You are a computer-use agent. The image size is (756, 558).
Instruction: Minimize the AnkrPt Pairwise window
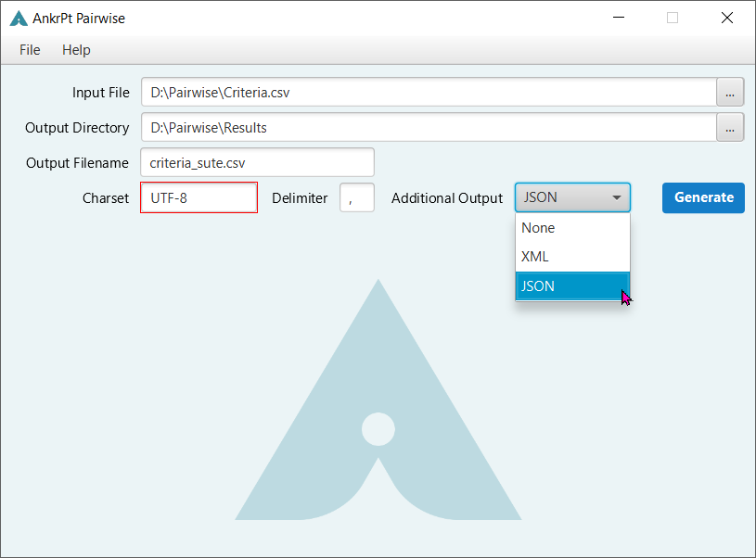pos(619,18)
